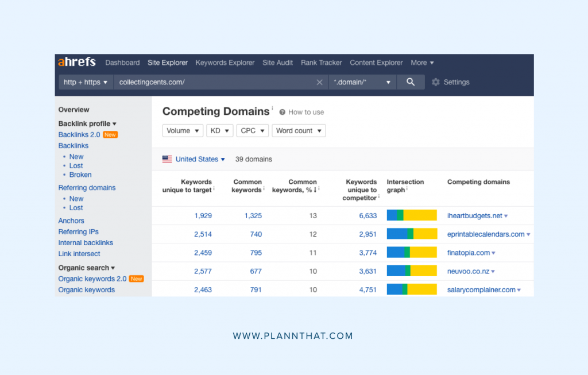Open the http + https protocol dropdown
The image size is (588, 375).
pos(86,82)
